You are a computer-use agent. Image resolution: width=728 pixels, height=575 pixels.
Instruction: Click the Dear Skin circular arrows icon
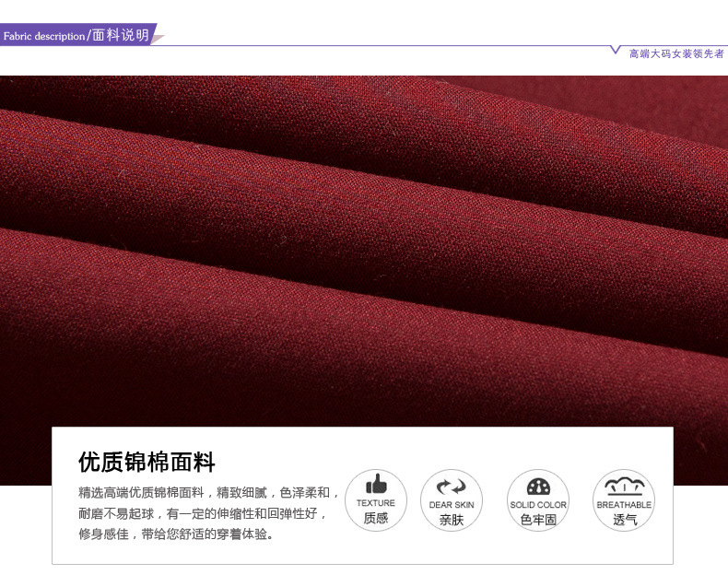click(x=452, y=487)
